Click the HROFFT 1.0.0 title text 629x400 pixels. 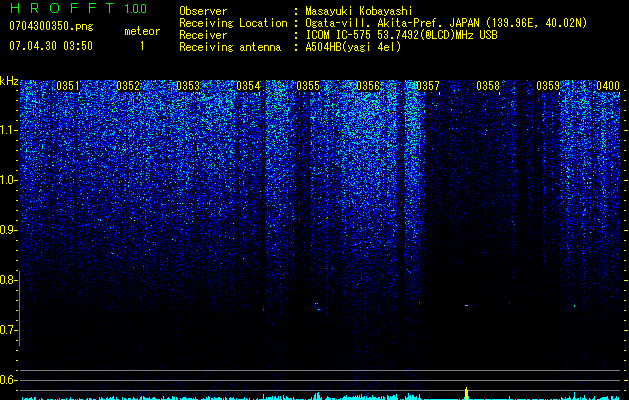pyautogui.click(x=78, y=8)
